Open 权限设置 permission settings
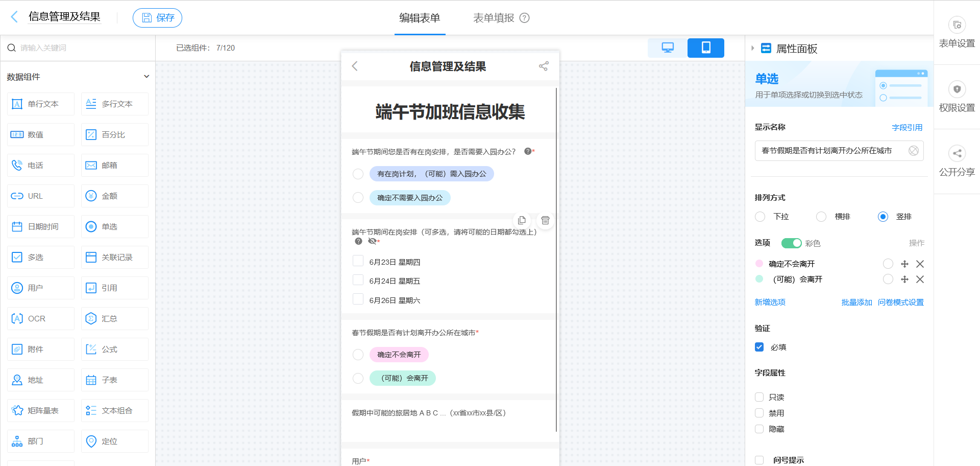This screenshot has width=980, height=466. (x=957, y=97)
